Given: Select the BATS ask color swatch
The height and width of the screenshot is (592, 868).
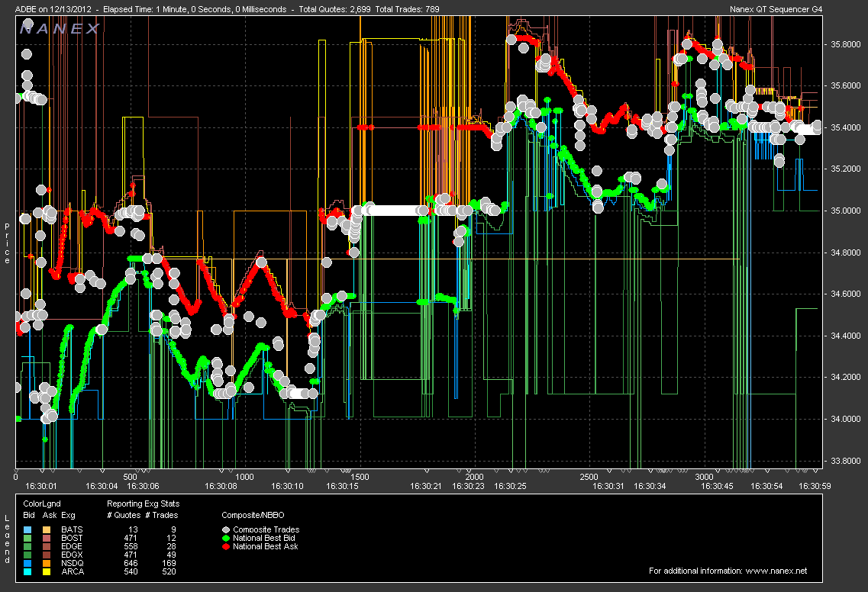Looking at the screenshot, I should click(47, 530).
